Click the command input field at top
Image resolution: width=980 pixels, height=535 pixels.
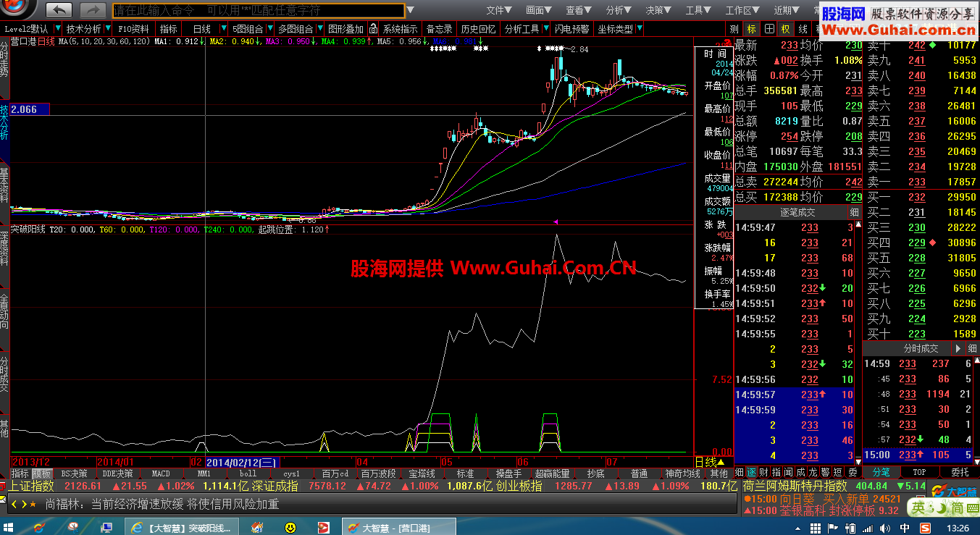pyautogui.click(x=254, y=11)
